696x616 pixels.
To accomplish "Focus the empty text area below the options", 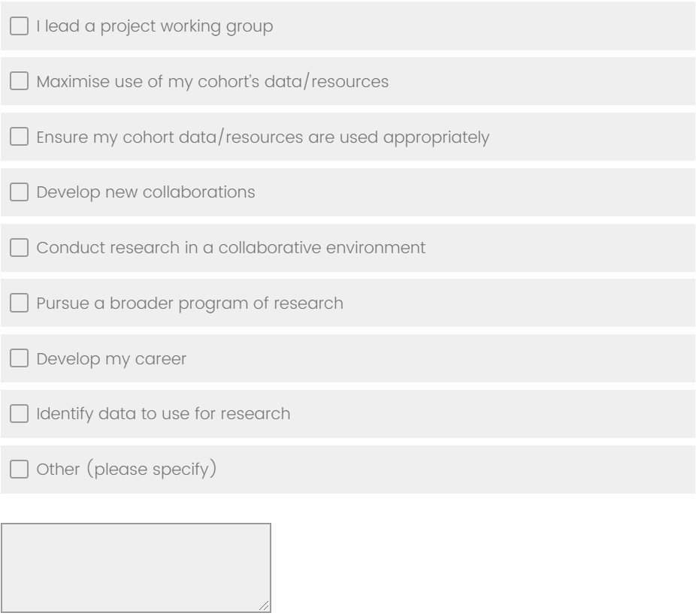I will 135,568.
